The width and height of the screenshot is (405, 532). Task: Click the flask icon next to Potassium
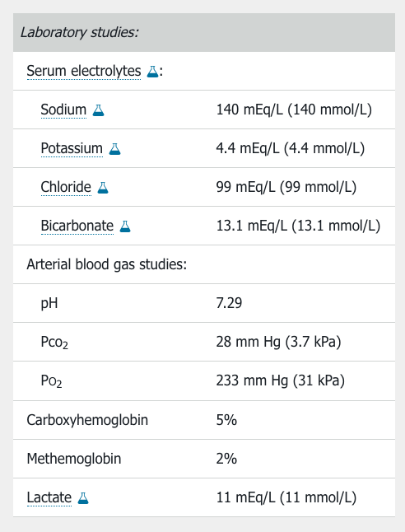[114, 149]
